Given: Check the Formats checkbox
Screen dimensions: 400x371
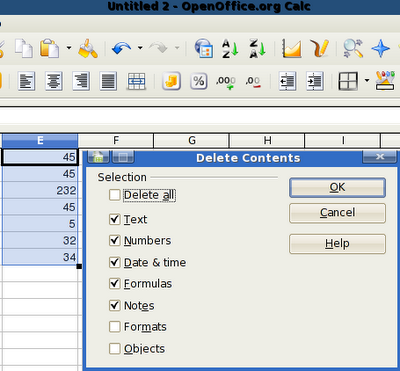Looking at the screenshot, I should 115,327.
